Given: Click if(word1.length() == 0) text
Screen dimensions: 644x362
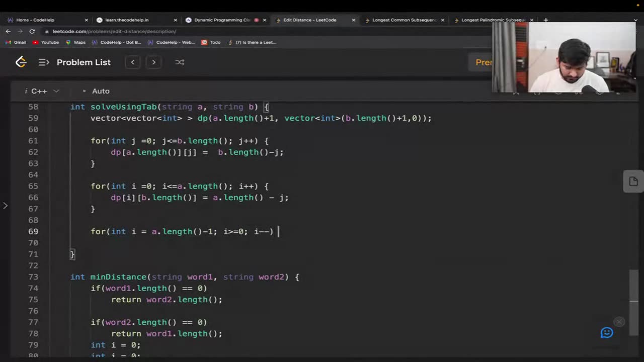Looking at the screenshot, I should point(149,288).
